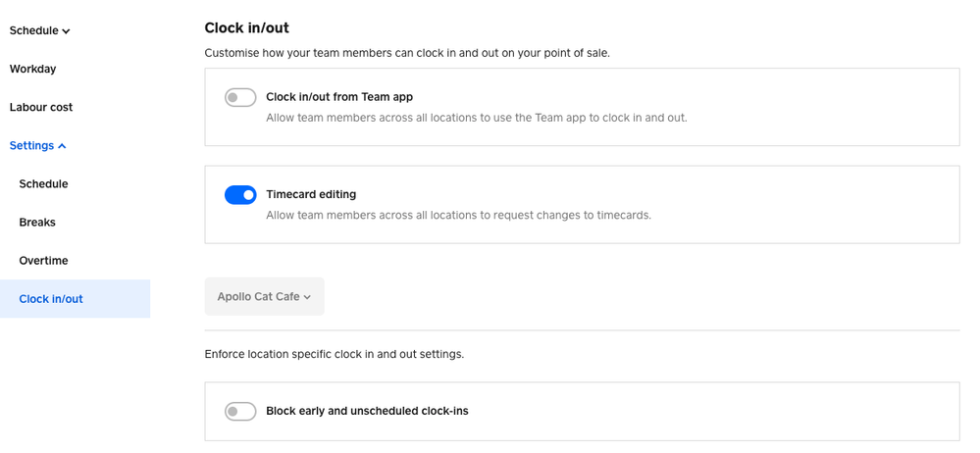Open the Apollo Cat Cafe location dropdown
The image size is (980, 453).
264,296
